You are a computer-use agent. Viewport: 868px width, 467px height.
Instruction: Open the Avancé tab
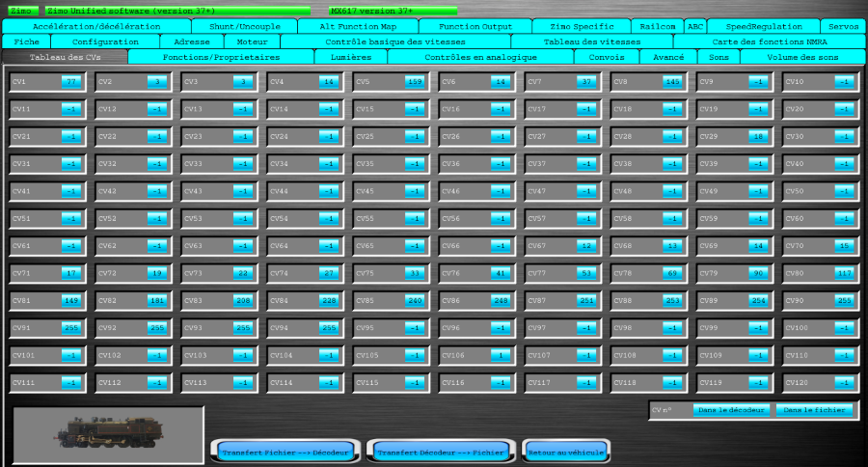[x=668, y=57]
